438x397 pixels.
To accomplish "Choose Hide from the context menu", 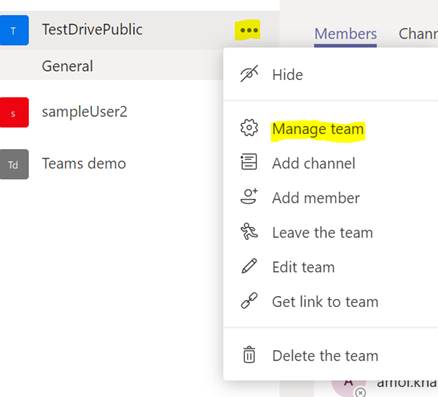I will tap(287, 75).
